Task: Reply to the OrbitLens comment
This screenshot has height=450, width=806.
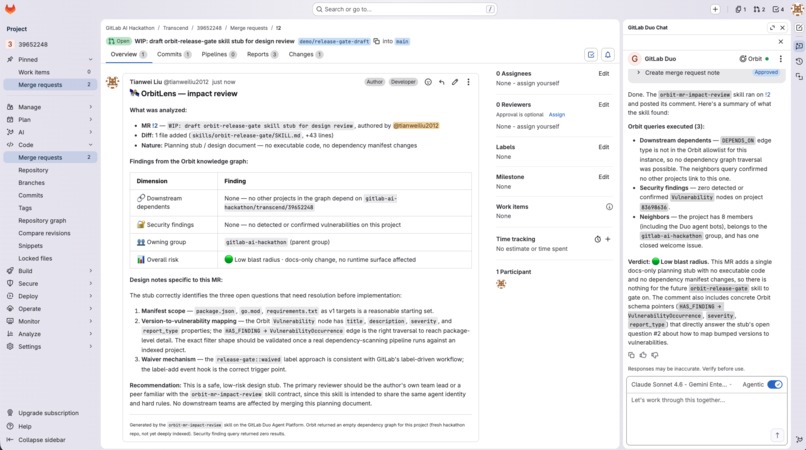Action: (442, 82)
